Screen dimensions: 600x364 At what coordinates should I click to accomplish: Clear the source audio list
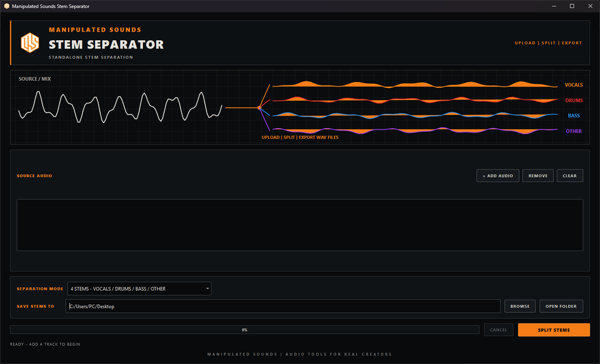[x=570, y=175]
